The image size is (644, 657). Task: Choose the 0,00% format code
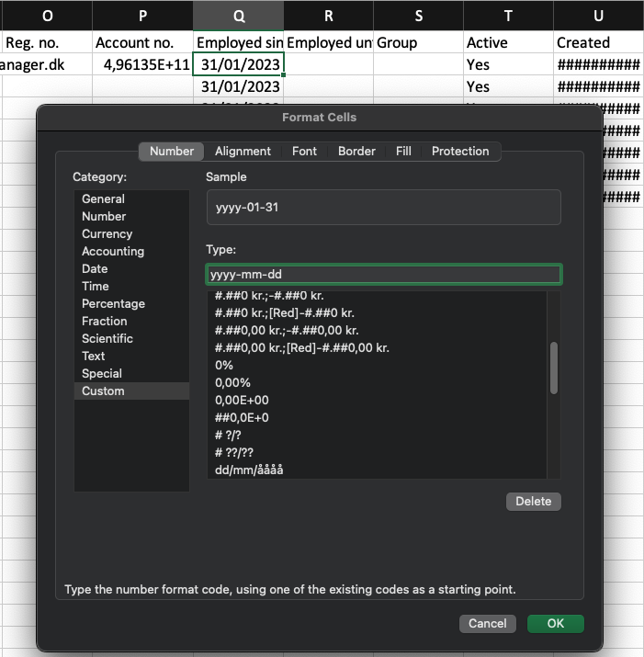coord(232,382)
